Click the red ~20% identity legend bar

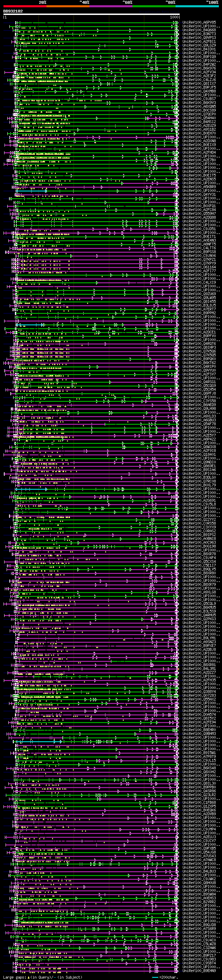click(x=25, y=6)
